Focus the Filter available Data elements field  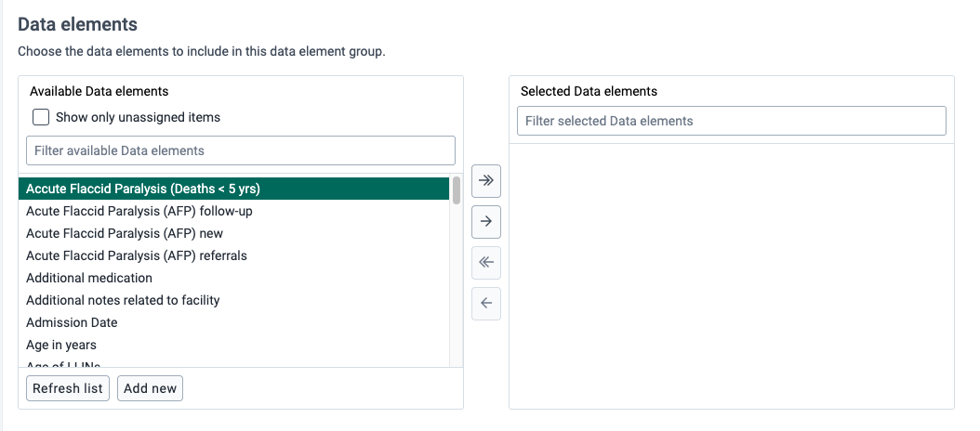[241, 150]
